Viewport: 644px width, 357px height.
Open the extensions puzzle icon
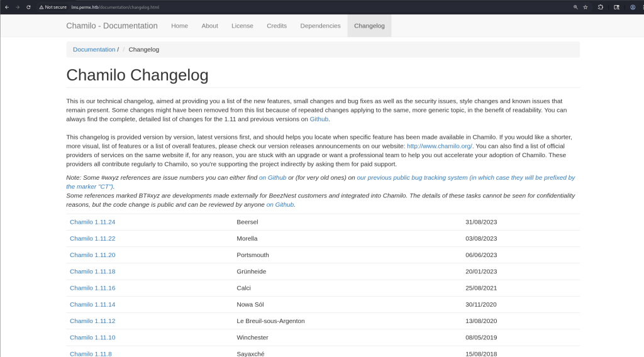[601, 7]
